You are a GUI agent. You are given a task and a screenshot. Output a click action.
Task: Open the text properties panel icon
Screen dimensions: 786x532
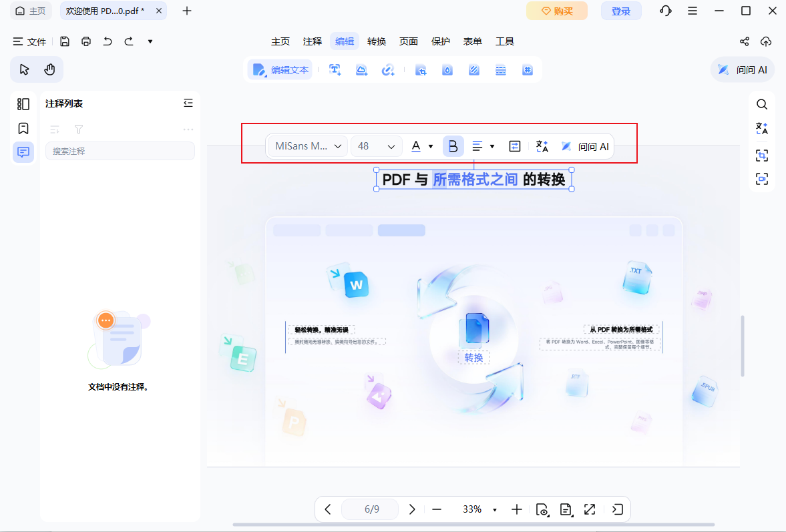tap(515, 146)
